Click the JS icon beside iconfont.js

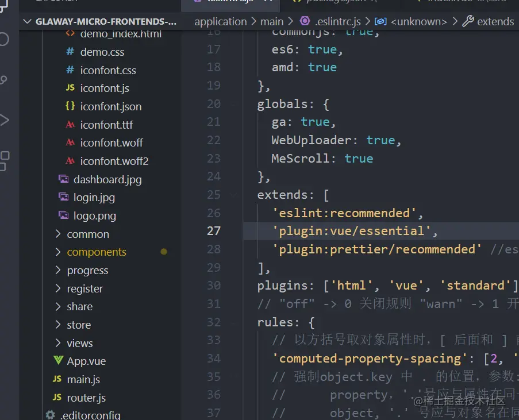coord(70,87)
